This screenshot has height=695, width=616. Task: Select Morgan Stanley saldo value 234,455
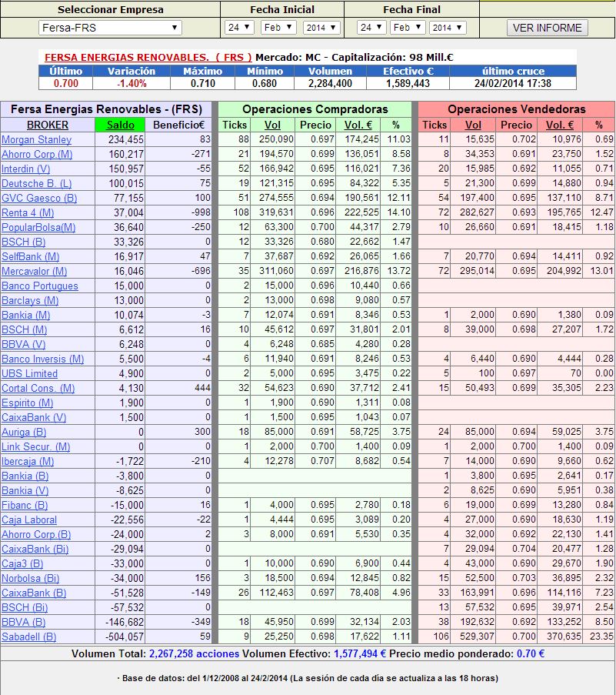coord(126,139)
